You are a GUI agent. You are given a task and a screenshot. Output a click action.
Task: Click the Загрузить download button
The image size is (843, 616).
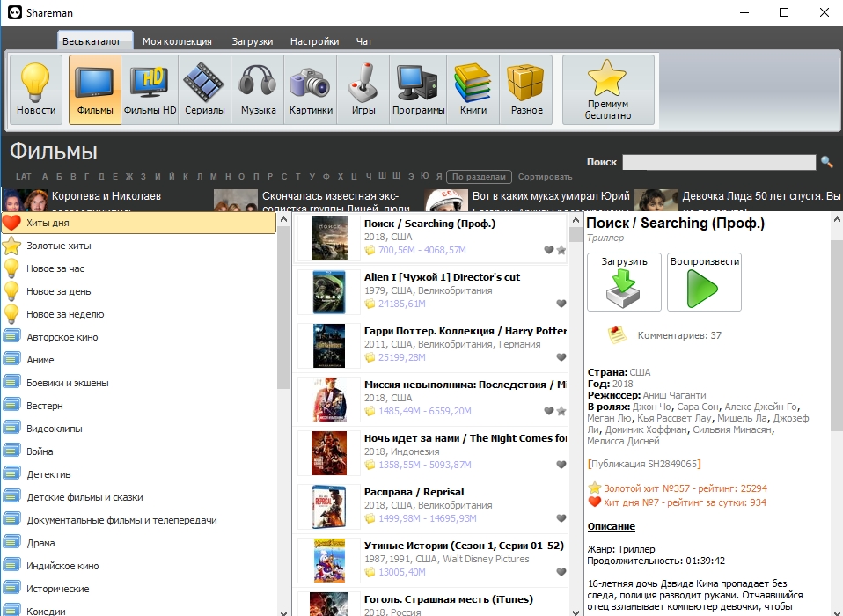pos(624,282)
